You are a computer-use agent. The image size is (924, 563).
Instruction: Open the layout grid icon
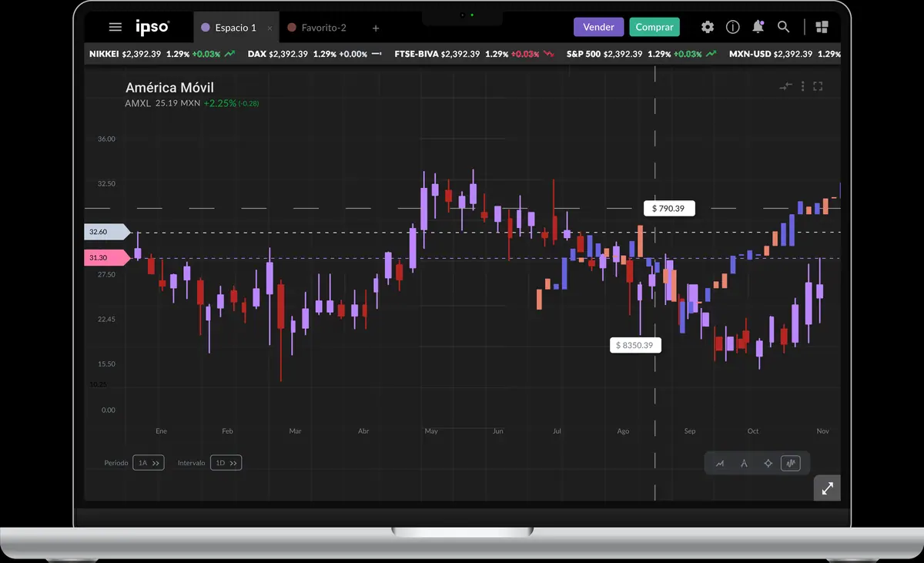pyautogui.click(x=822, y=27)
